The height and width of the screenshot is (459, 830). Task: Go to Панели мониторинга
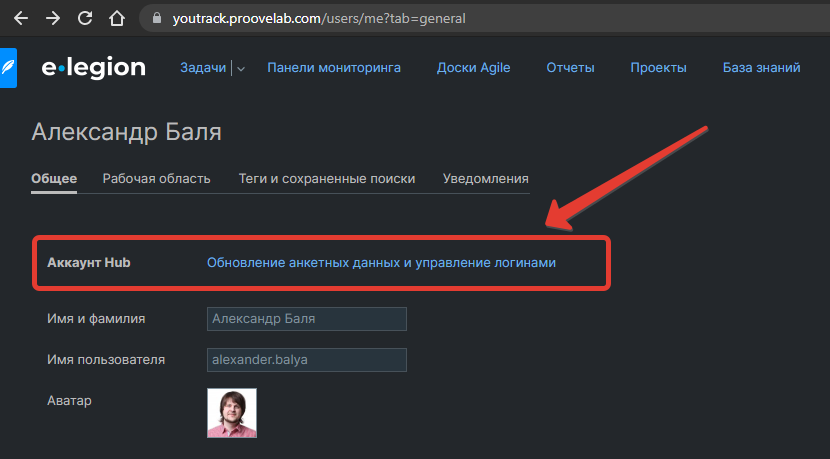pyautogui.click(x=334, y=68)
